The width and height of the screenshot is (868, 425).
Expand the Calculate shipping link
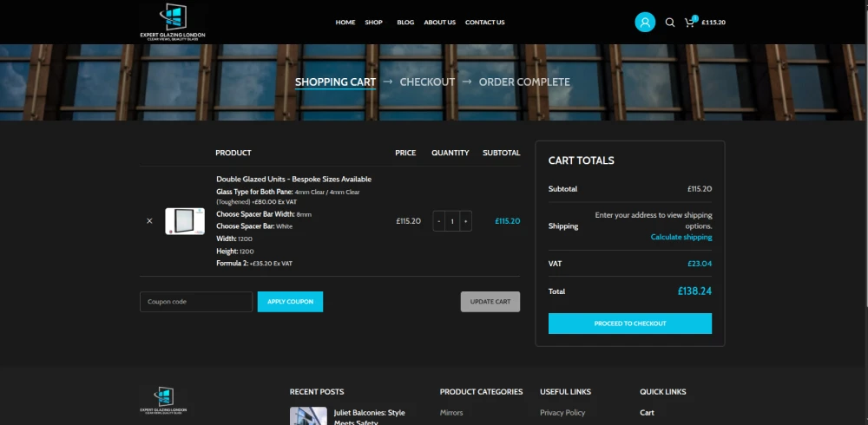click(x=681, y=237)
